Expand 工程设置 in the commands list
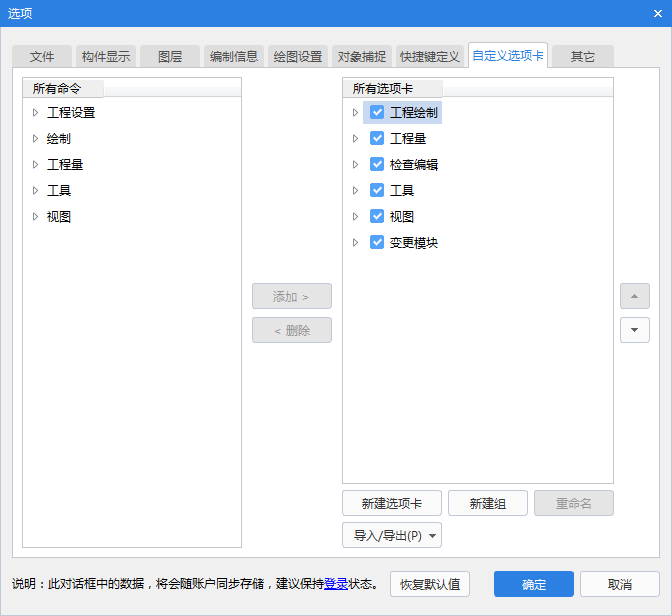This screenshot has height=616, width=672. click(35, 113)
